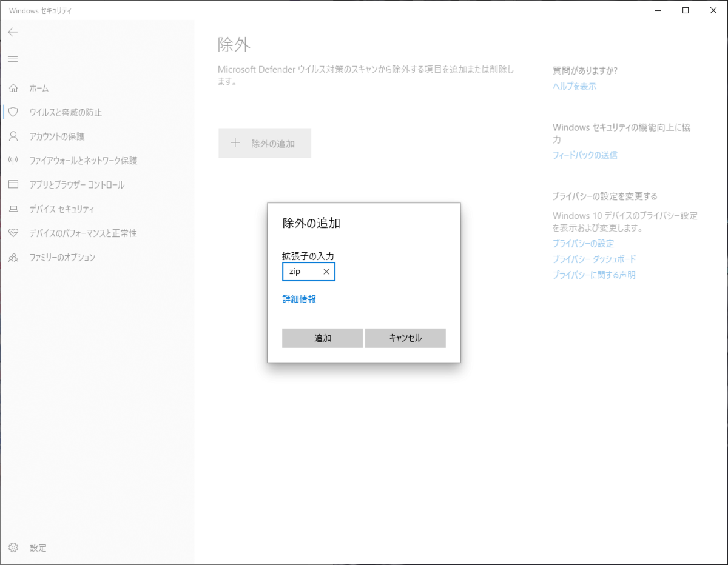728x565 pixels.
Task: Open ファイアウォールとネットワーク保護 section
Action: pyautogui.click(x=84, y=161)
